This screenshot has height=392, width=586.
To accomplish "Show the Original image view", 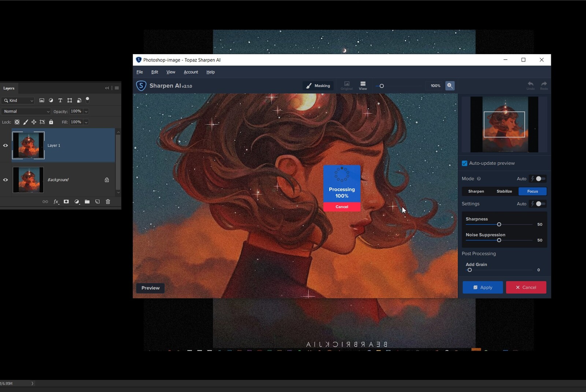I will tap(346, 86).
